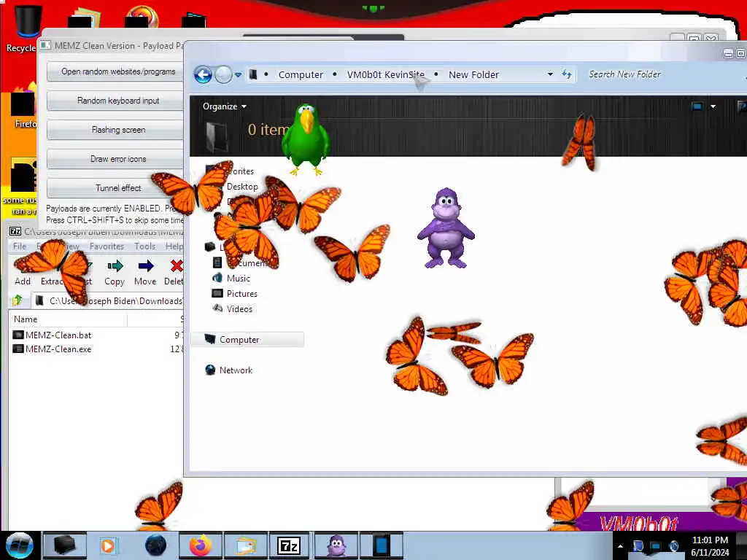Open Windows Explorer taskbar folder icon
Viewport: 747px width, 560px height.
[x=245, y=545]
